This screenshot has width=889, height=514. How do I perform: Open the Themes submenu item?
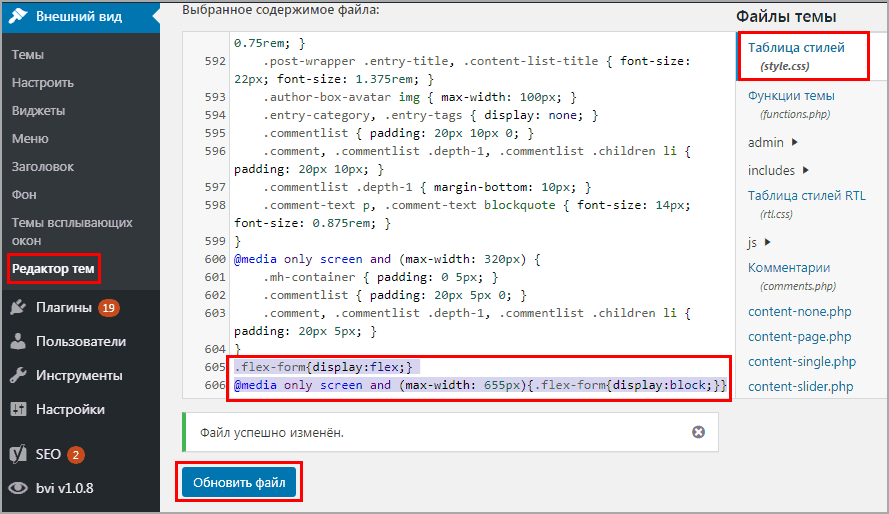[28, 54]
